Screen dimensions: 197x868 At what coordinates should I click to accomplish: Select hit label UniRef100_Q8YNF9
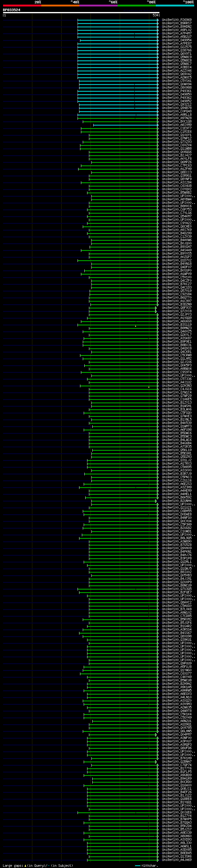point(176,179)
